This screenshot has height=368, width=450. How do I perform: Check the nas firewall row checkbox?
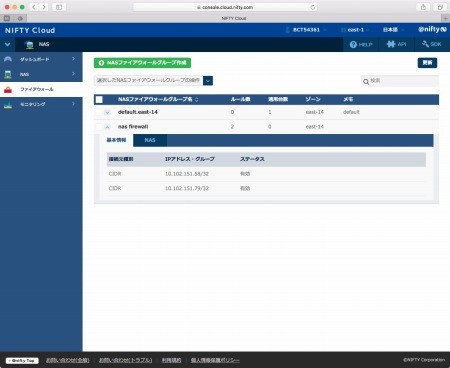99,127
